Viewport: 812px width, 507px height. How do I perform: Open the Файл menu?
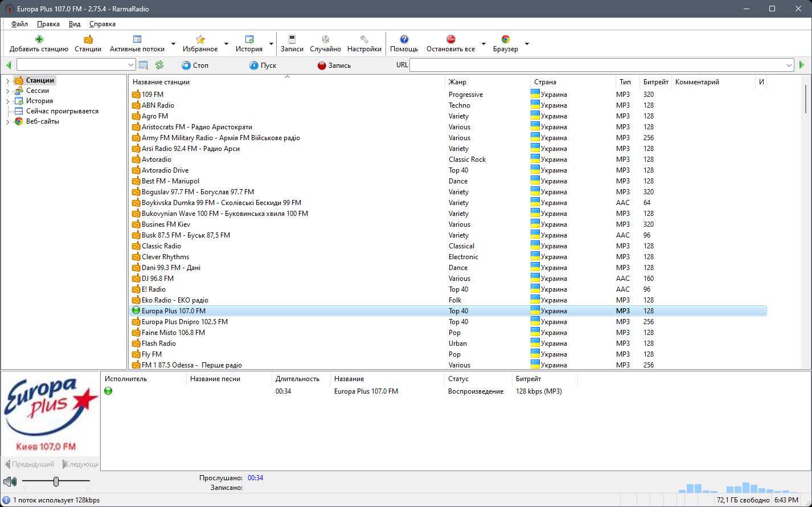pyautogui.click(x=20, y=24)
